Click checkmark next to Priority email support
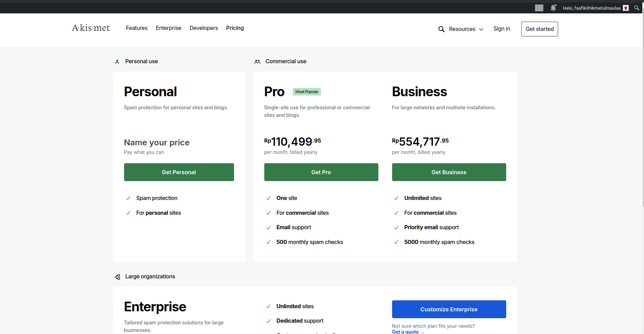This screenshot has height=334, width=644. tap(396, 227)
